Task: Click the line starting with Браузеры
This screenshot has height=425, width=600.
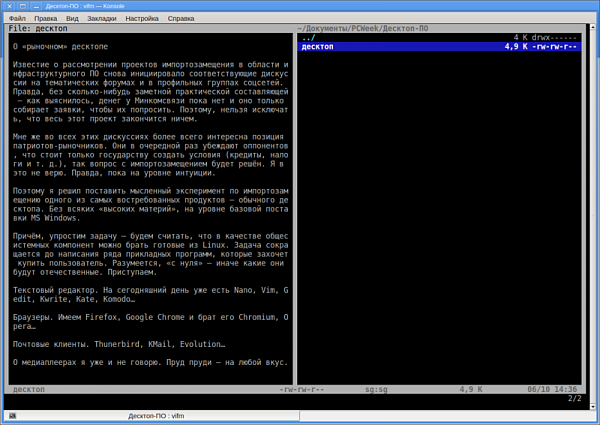Action: (x=150, y=318)
